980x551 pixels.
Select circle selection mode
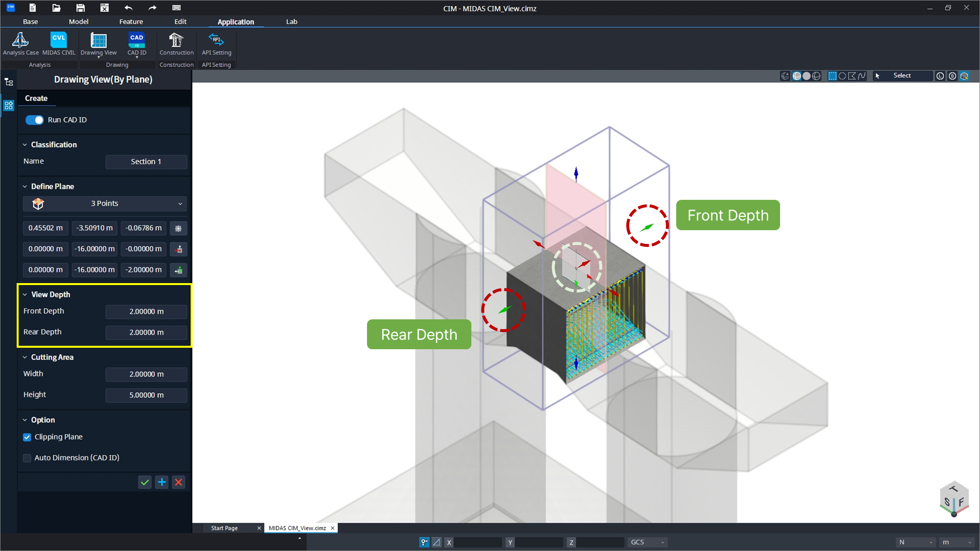[x=842, y=76]
